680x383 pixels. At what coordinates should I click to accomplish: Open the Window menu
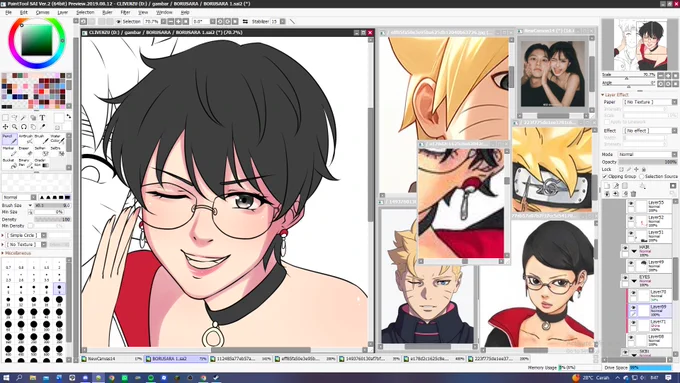point(164,13)
